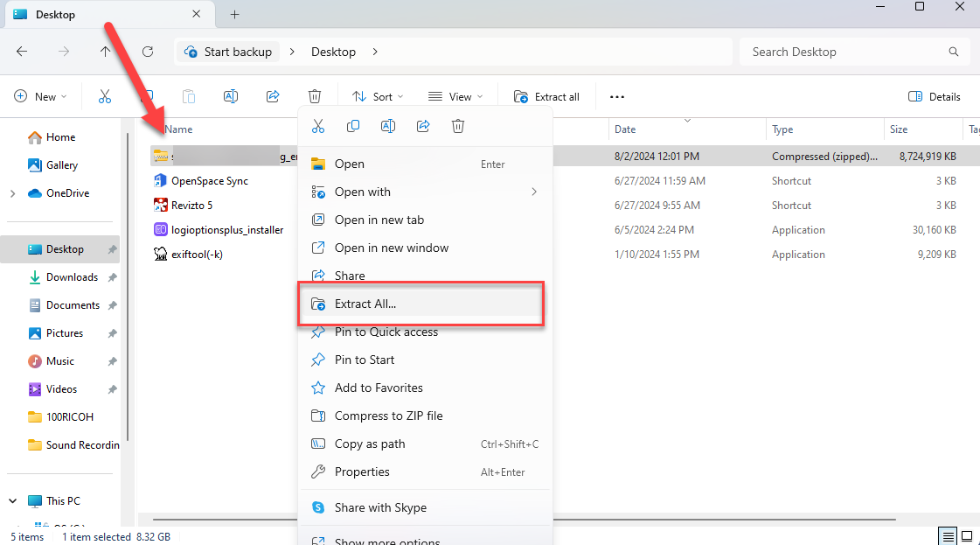This screenshot has width=980, height=545.
Task: Click the Delete icon on the toolbar
Action: point(315,96)
